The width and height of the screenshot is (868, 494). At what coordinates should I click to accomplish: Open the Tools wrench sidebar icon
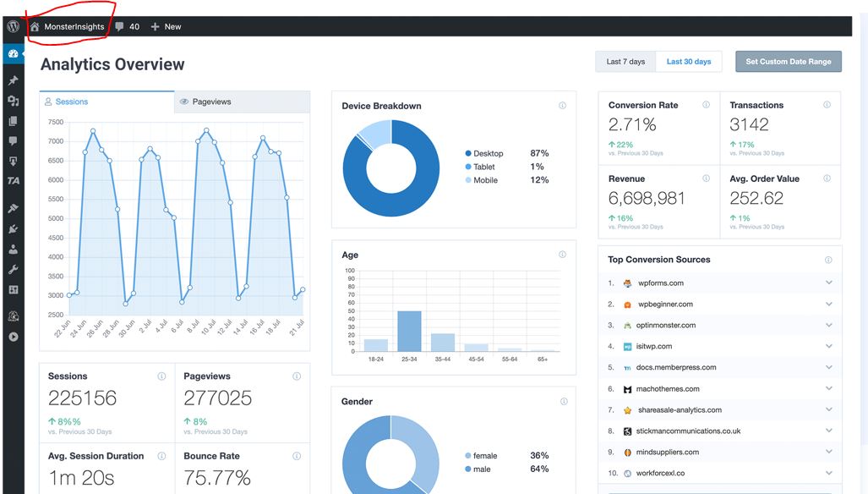tap(14, 269)
